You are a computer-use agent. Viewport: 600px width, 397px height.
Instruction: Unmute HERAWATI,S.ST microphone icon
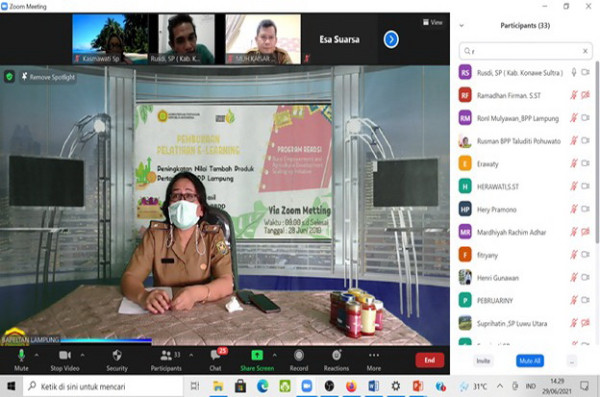tap(574, 186)
